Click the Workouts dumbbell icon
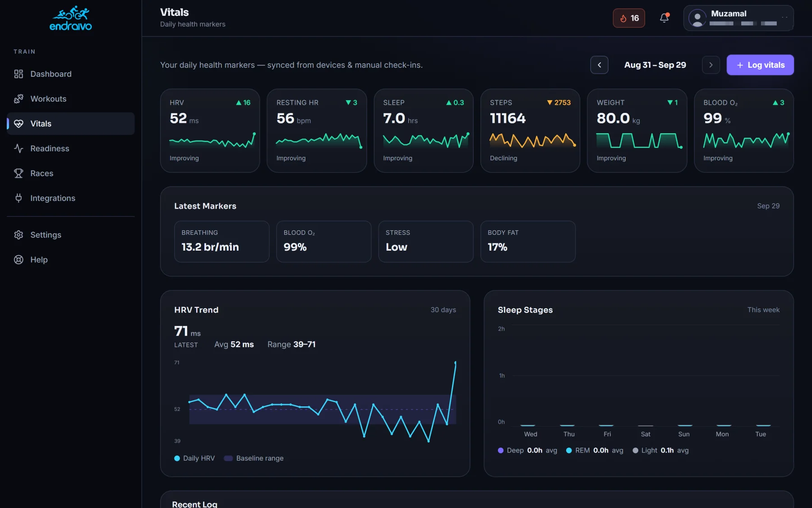Image resolution: width=812 pixels, height=508 pixels. click(x=18, y=99)
